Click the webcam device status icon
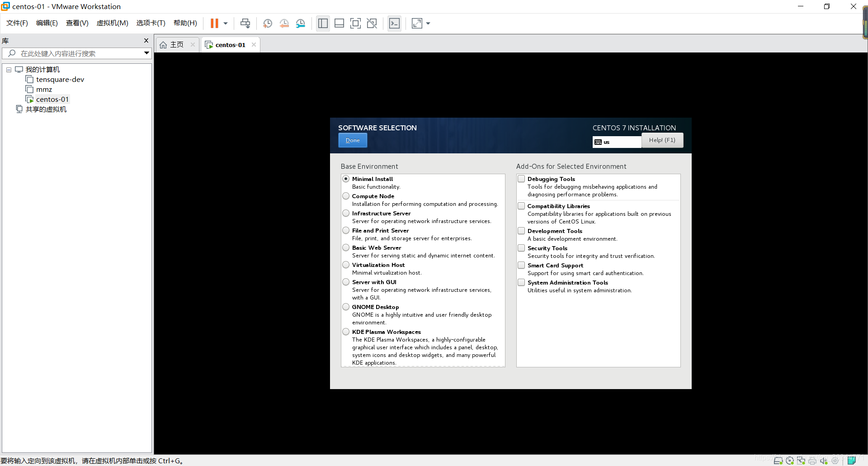 tap(835, 461)
